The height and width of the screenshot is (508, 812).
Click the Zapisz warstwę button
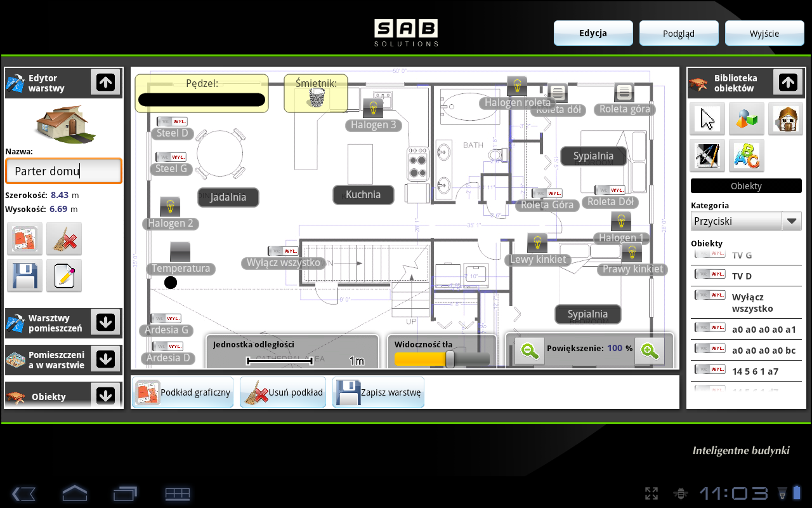click(378, 392)
